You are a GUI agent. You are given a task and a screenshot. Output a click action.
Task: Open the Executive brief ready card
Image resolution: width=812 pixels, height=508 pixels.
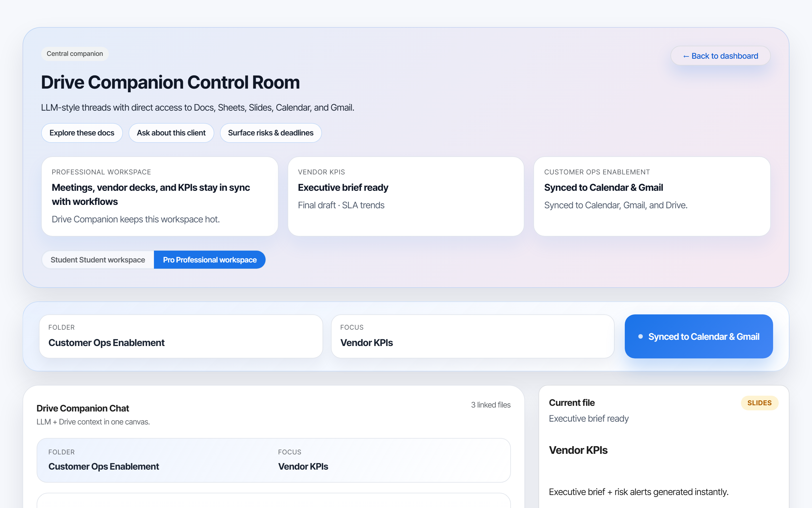point(406,196)
